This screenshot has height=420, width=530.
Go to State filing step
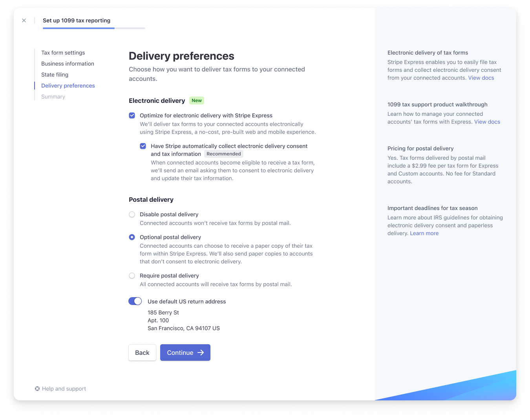(55, 75)
